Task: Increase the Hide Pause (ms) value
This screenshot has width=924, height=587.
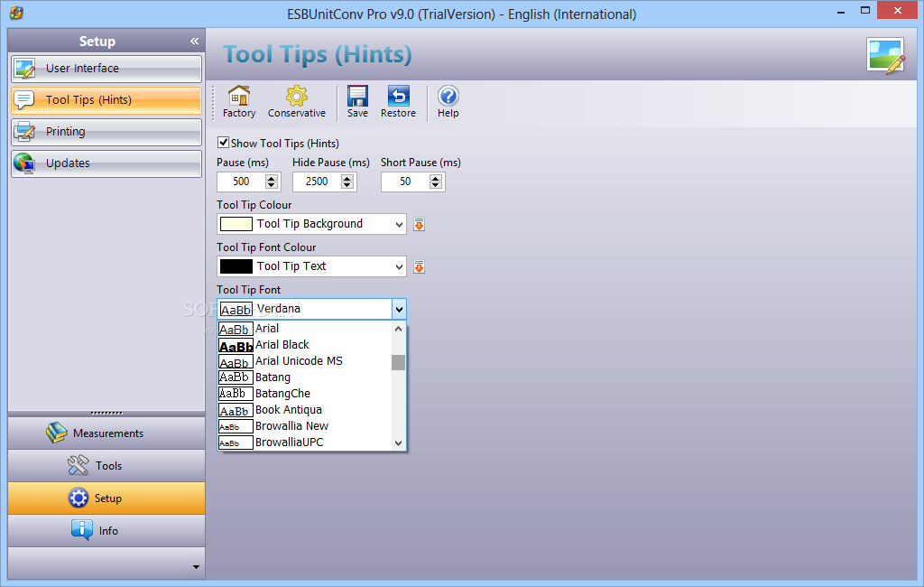Action: pyautogui.click(x=347, y=178)
